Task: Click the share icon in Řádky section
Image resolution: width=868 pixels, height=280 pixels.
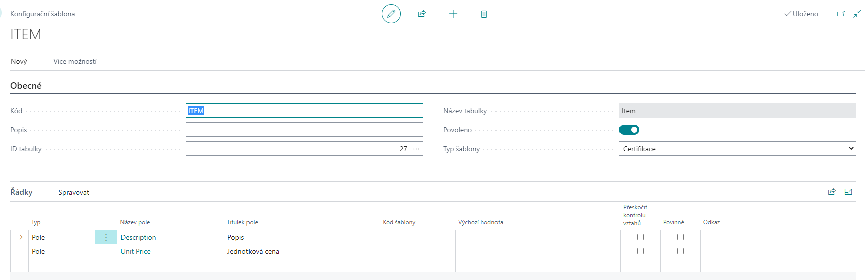Action: 832,192
